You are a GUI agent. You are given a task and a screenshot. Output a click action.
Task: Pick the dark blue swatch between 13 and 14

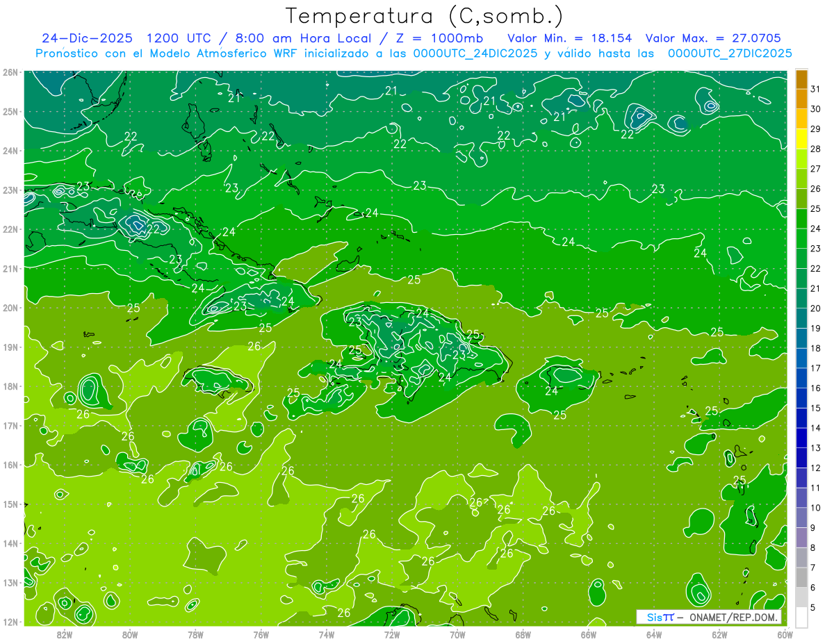tap(802, 438)
